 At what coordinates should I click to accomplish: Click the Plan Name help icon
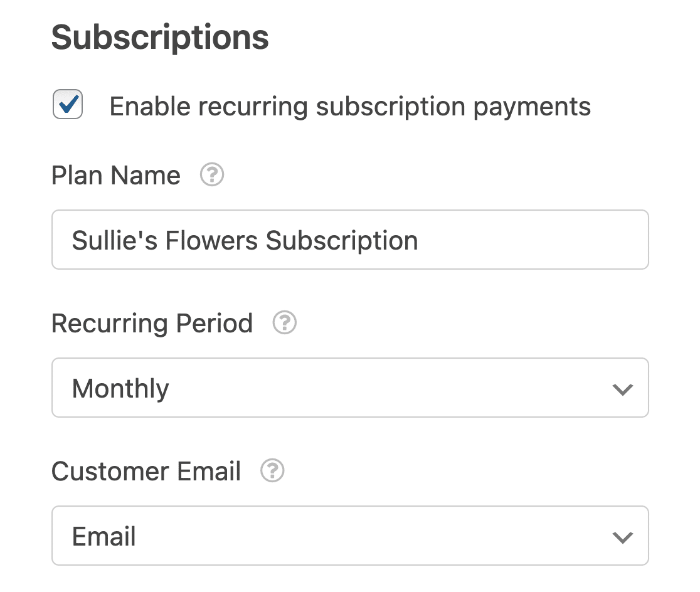point(211,174)
